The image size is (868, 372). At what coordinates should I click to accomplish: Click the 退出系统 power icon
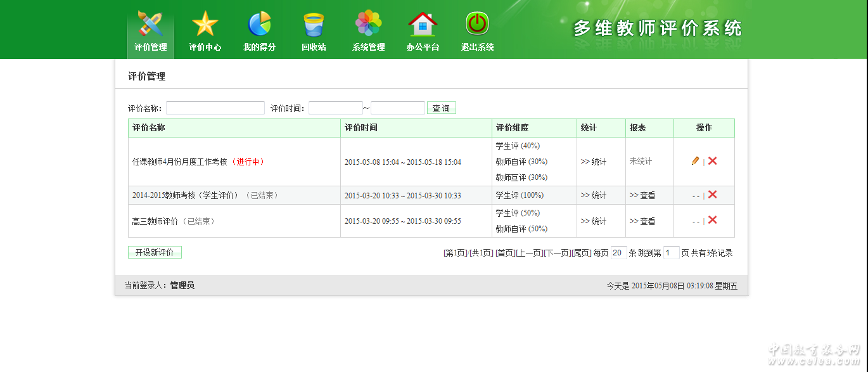(x=477, y=24)
